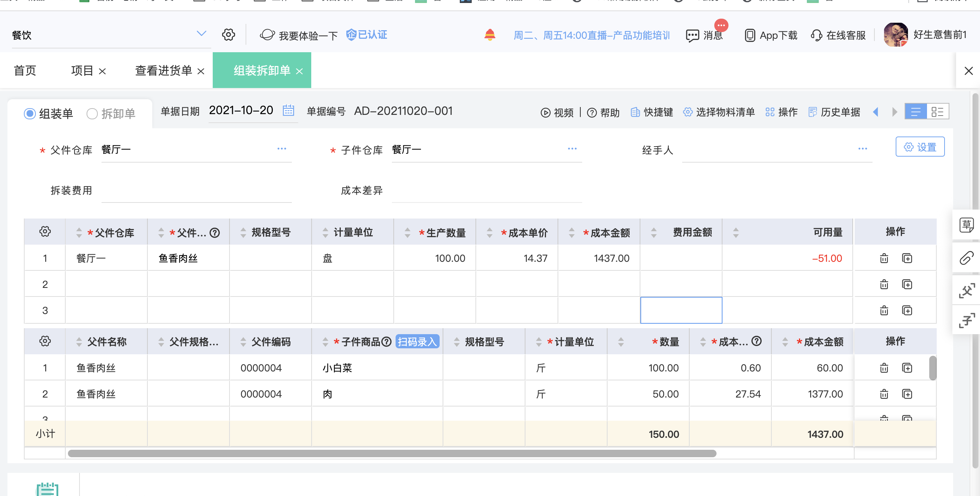Open the 经手人 selection ellipsis
The image size is (980, 496).
click(862, 149)
